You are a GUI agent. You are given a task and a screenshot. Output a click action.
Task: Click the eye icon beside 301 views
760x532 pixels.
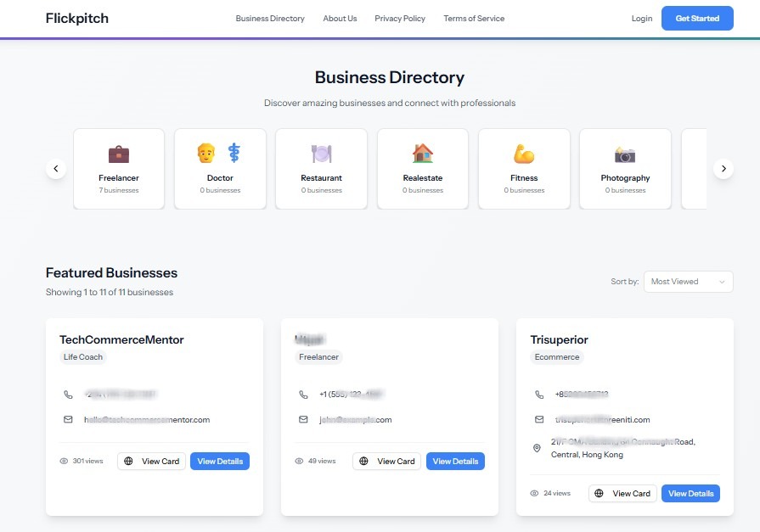pos(64,462)
